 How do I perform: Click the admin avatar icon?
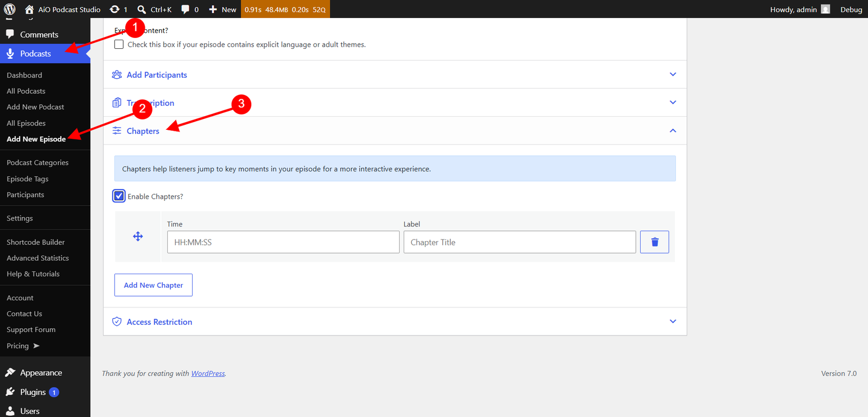(826, 9)
